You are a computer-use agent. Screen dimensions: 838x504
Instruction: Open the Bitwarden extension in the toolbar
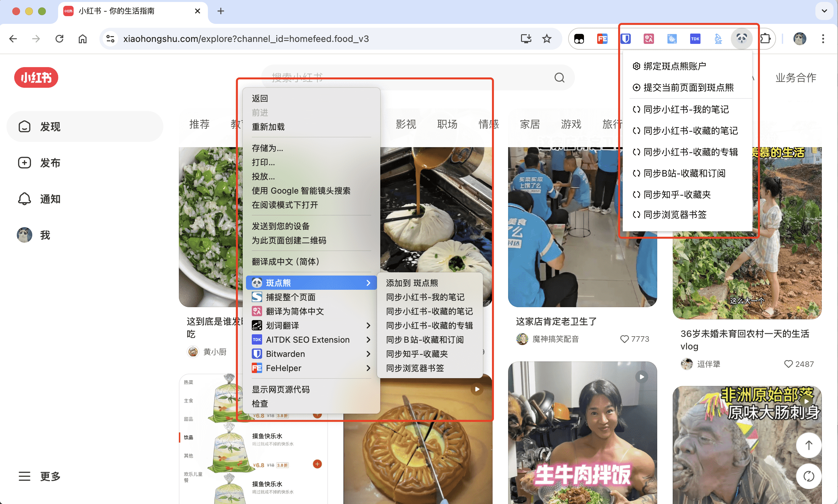coord(626,38)
